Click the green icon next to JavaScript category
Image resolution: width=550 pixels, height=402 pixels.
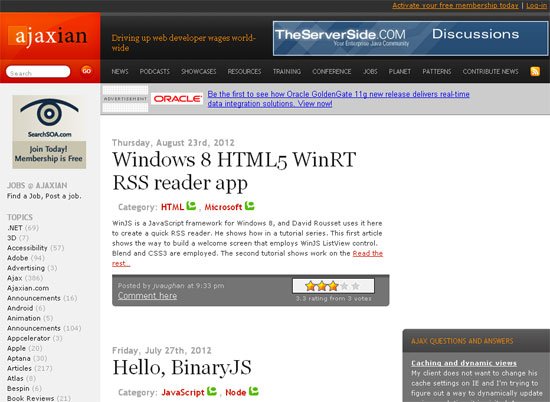point(212,391)
